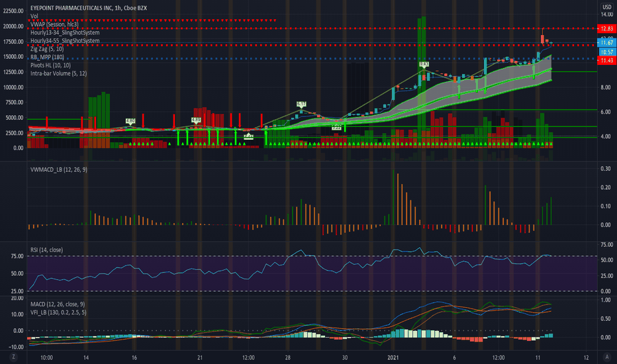
Task: Open the USD currency selector
Action: click(x=607, y=7)
